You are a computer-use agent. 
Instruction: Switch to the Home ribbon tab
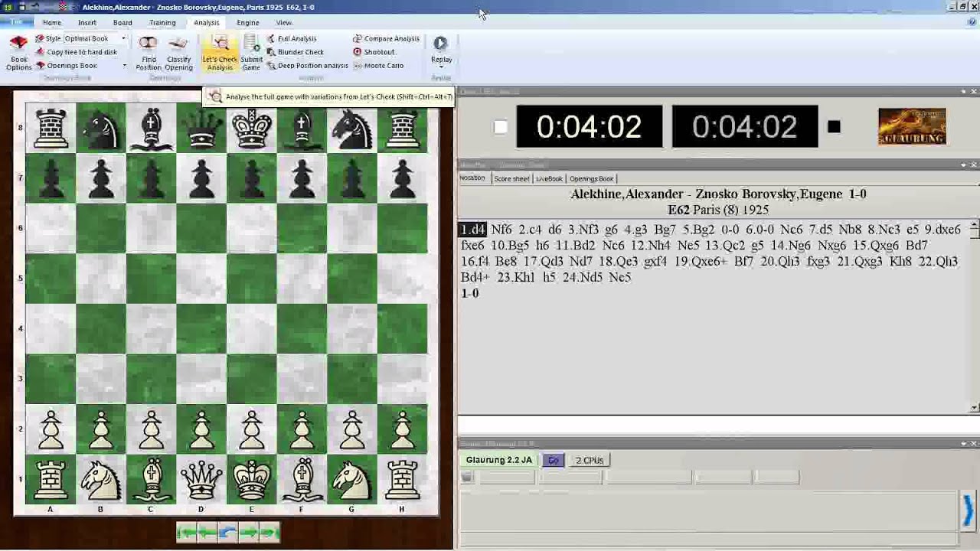pos(52,23)
